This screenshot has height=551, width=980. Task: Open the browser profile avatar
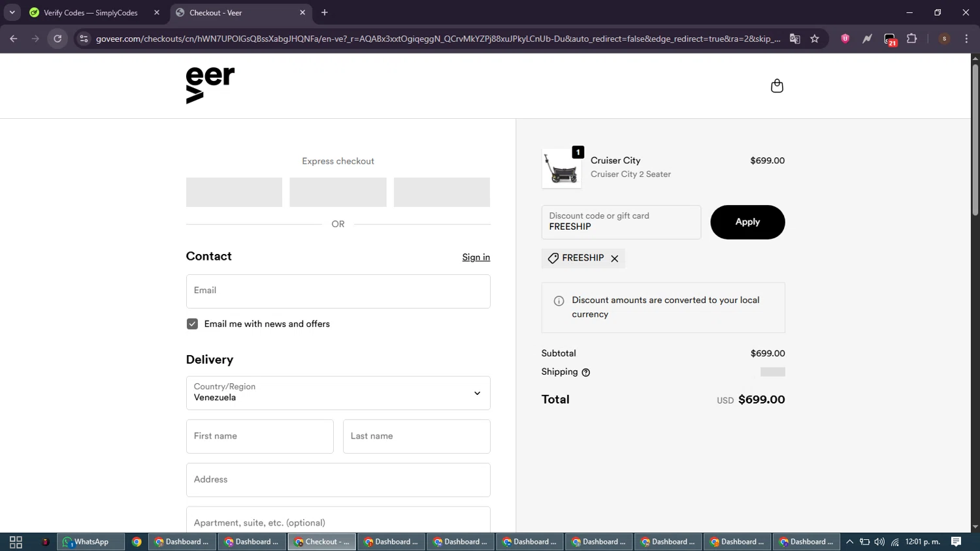944,39
